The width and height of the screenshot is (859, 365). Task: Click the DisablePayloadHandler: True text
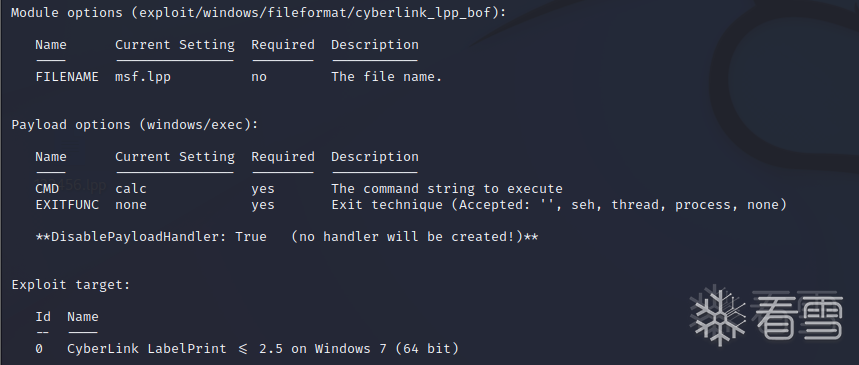coord(151,237)
